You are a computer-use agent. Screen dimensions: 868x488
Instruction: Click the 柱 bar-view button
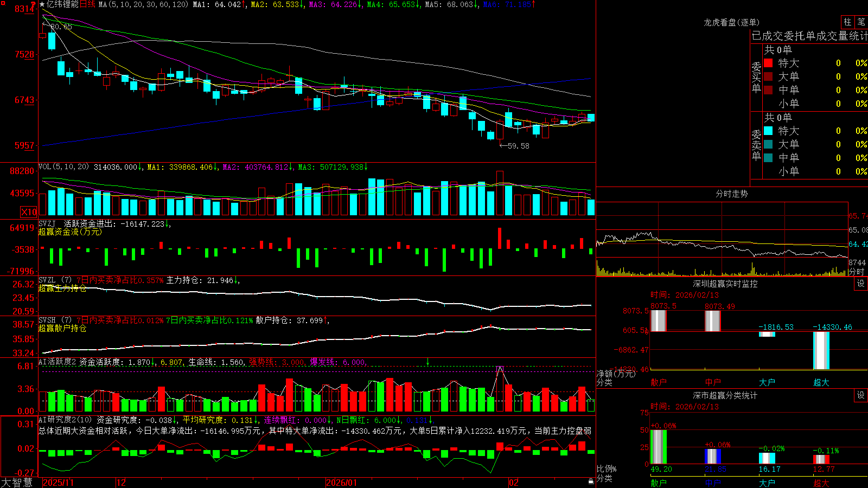click(847, 22)
